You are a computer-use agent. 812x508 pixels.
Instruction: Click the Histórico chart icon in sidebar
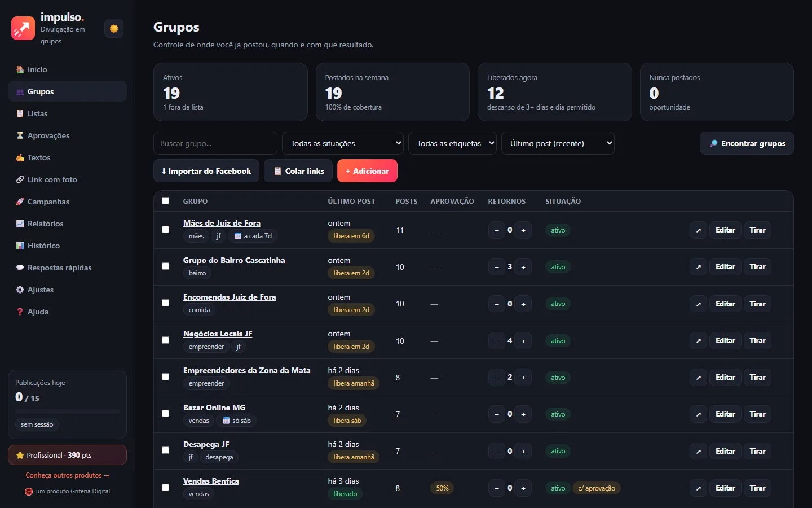click(x=20, y=246)
